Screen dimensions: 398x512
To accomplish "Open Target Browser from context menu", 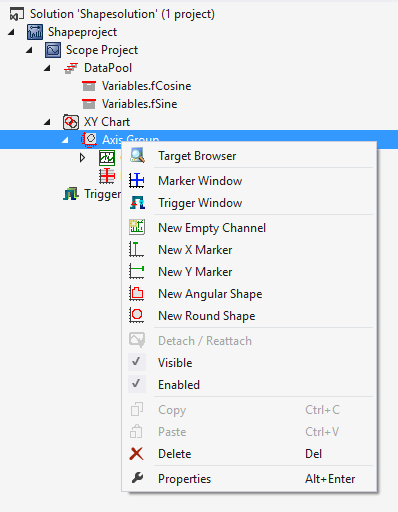I will [249, 156].
